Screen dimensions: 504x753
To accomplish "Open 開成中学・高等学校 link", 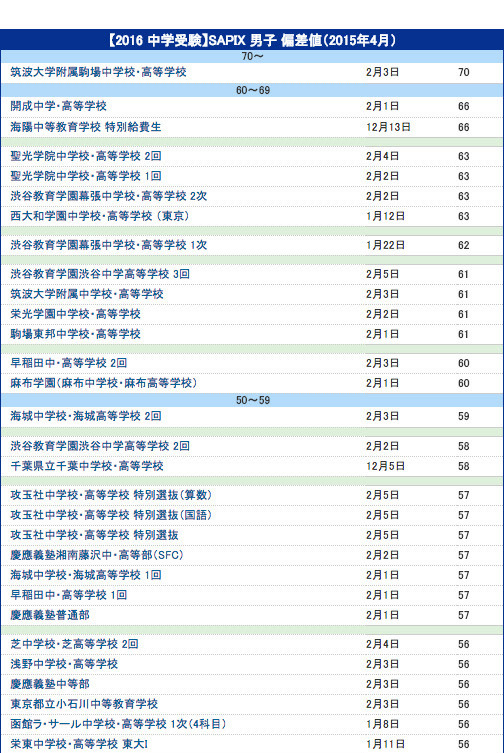I will (59, 106).
